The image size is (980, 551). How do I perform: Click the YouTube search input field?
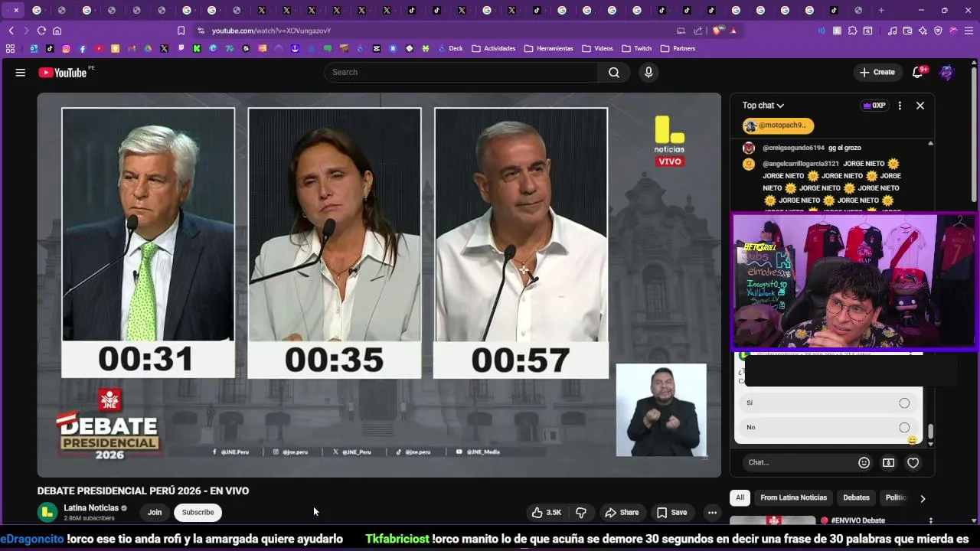pos(461,72)
